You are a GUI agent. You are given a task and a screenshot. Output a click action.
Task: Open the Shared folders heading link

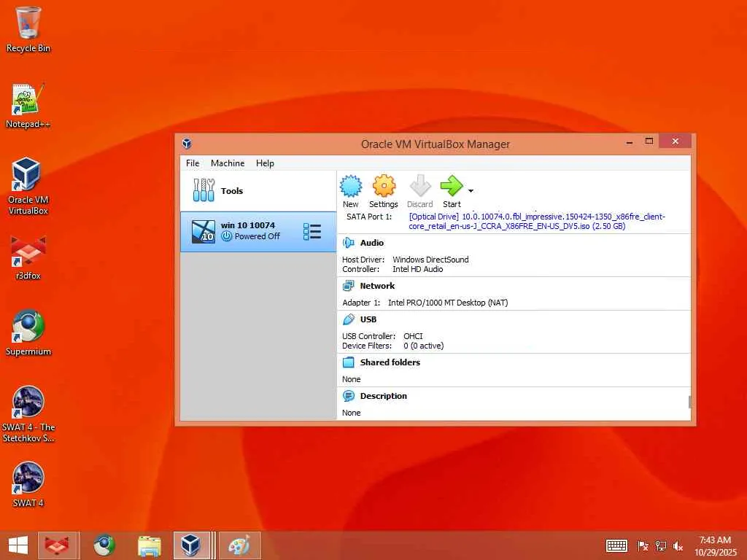pos(390,362)
